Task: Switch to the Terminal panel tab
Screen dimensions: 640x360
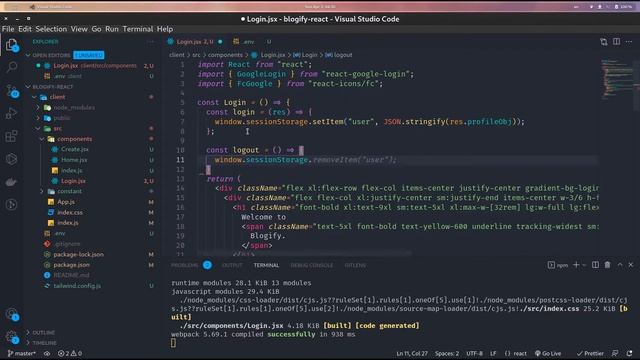Action: 266,265
